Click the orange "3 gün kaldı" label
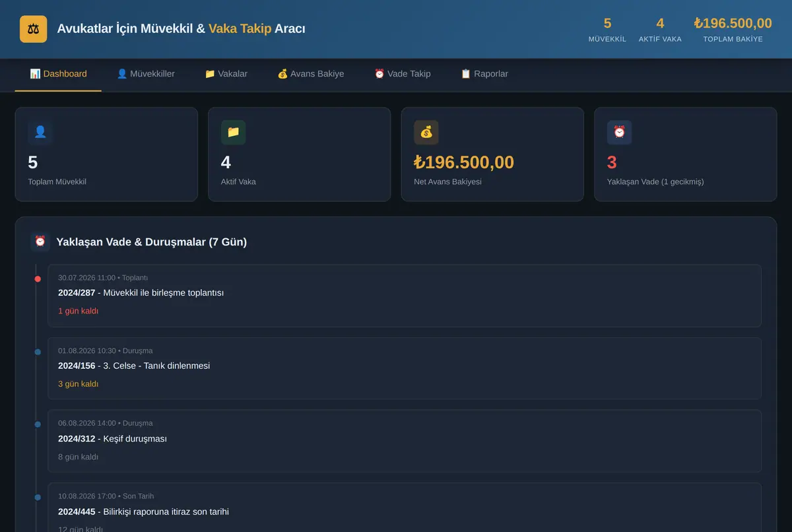 pyautogui.click(x=79, y=383)
